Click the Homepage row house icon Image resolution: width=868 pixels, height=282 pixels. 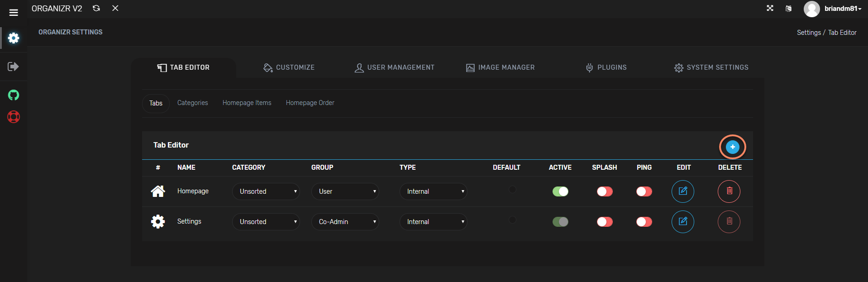coord(158,191)
